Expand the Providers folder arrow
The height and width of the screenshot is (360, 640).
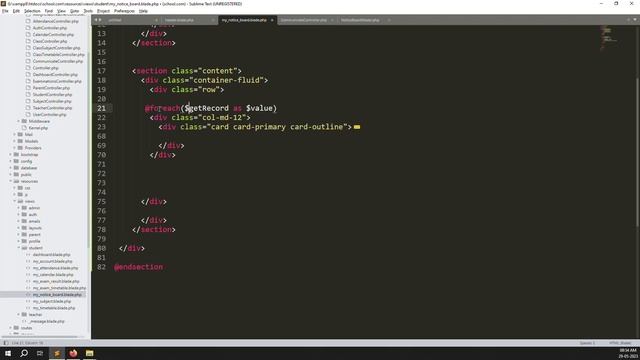click(14, 148)
